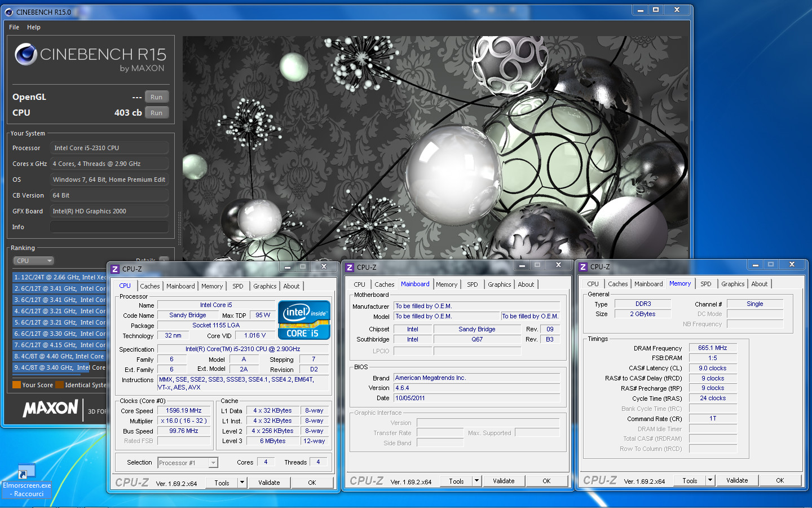This screenshot has height=508, width=812.
Task: Click the Z icon of the CPU-Z Mainboard window
Action: [350, 268]
